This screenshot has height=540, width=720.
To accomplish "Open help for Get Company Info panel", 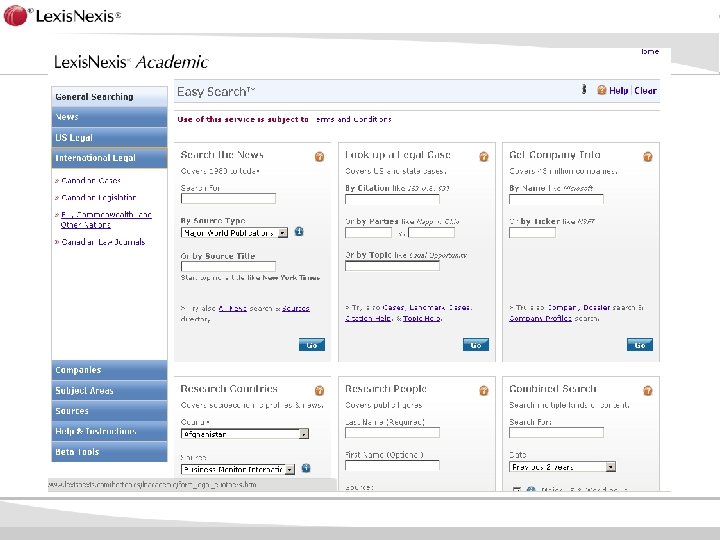I will pos(647,157).
